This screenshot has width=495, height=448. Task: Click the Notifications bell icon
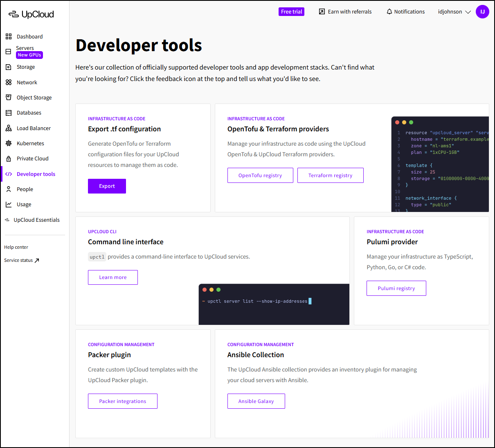tap(389, 12)
